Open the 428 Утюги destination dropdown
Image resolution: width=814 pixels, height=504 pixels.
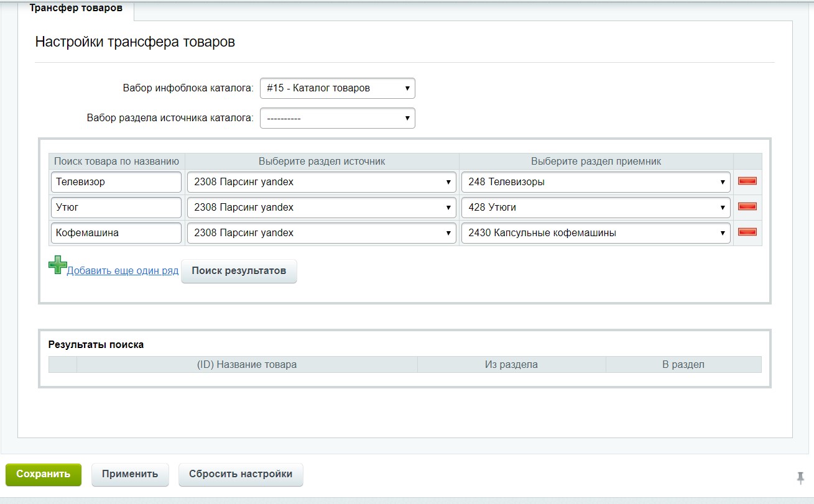596,208
